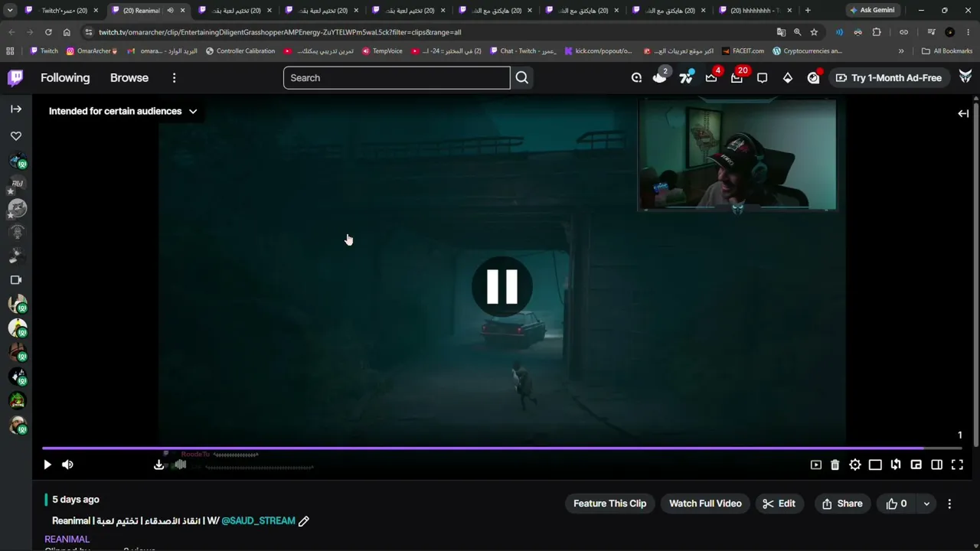Open the browser tab search dropdown arrow

10,11
